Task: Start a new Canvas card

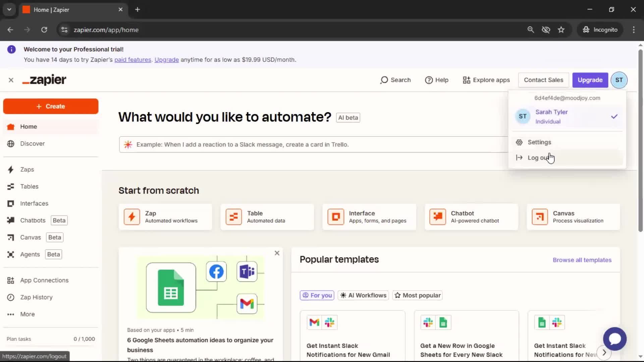Action: coord(573,217)
